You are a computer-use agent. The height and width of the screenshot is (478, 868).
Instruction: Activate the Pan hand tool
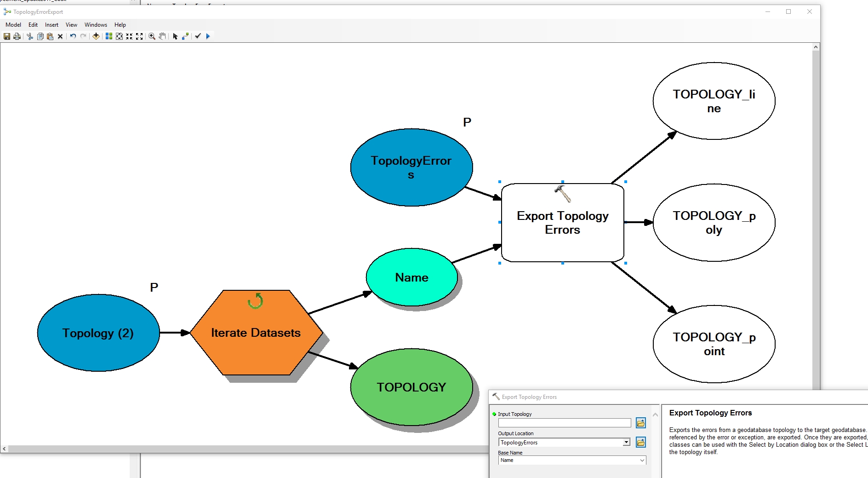tap(162, 36)
